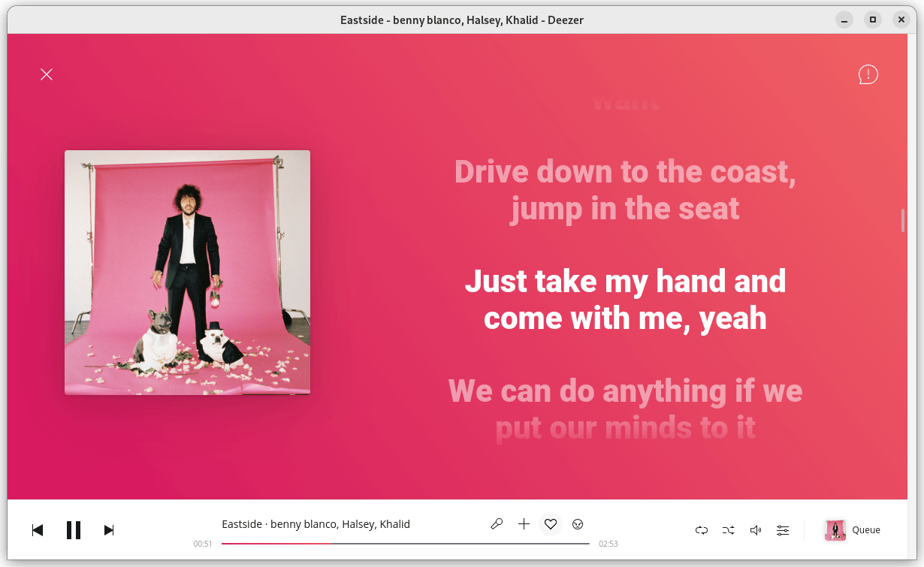
Task: Click the lyrics scrollbar handle
Action: pyautogui.click(x=903, y=221)
